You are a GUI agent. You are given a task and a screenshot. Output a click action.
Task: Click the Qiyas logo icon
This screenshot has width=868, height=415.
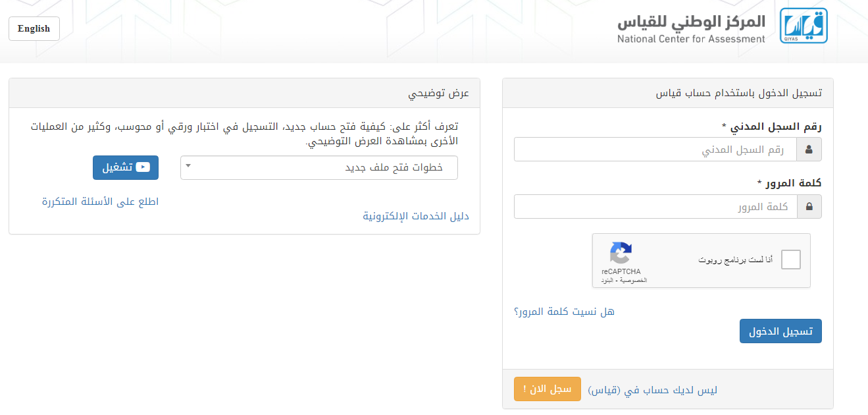[803, 26]
